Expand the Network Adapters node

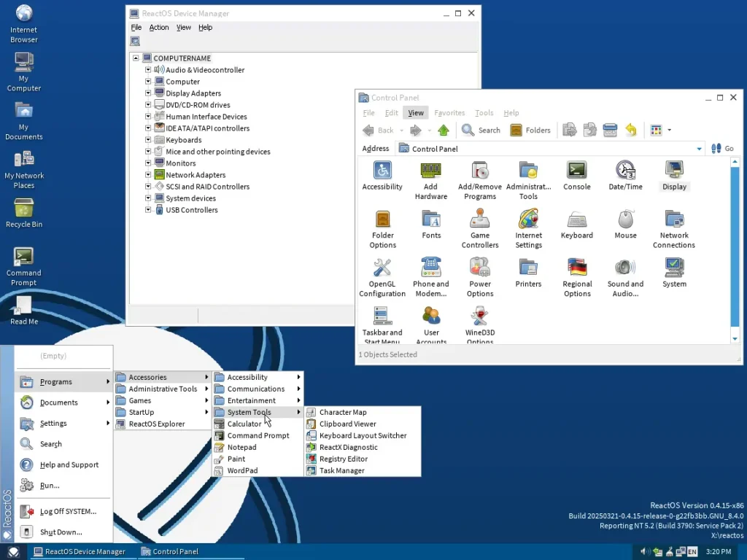[x=148, y=175]
